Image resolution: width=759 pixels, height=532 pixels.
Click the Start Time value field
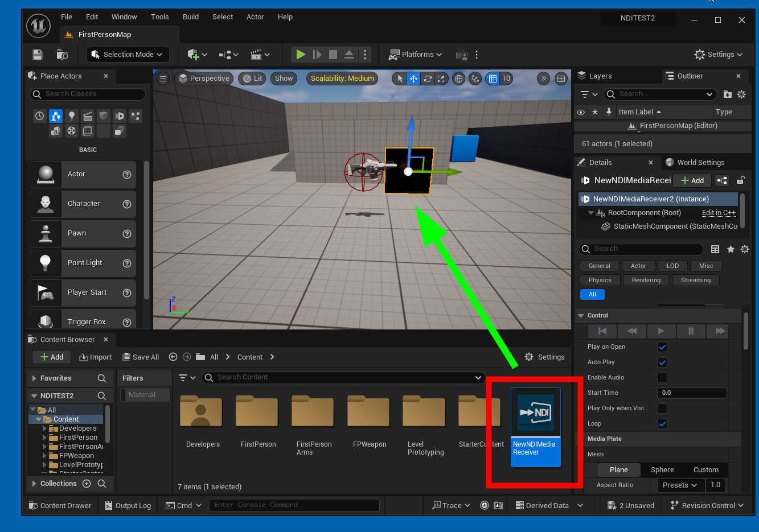pyautogui.click(x=691, y=393)
